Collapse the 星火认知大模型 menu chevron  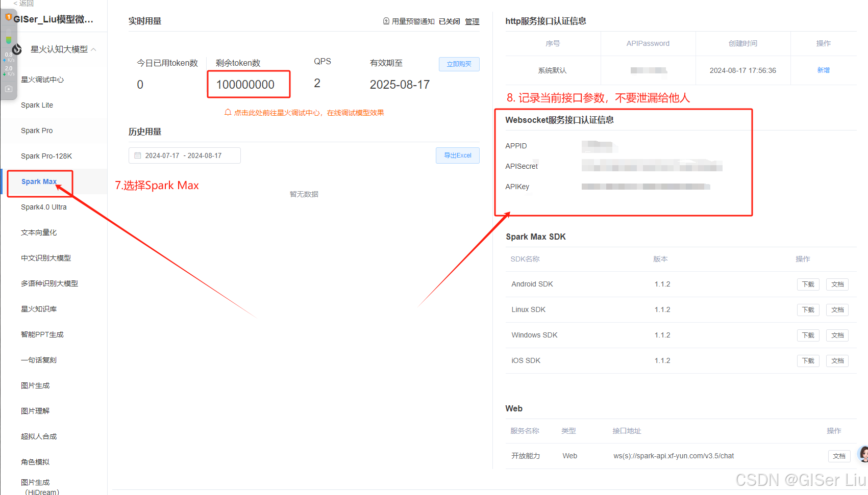pos(94,49)
